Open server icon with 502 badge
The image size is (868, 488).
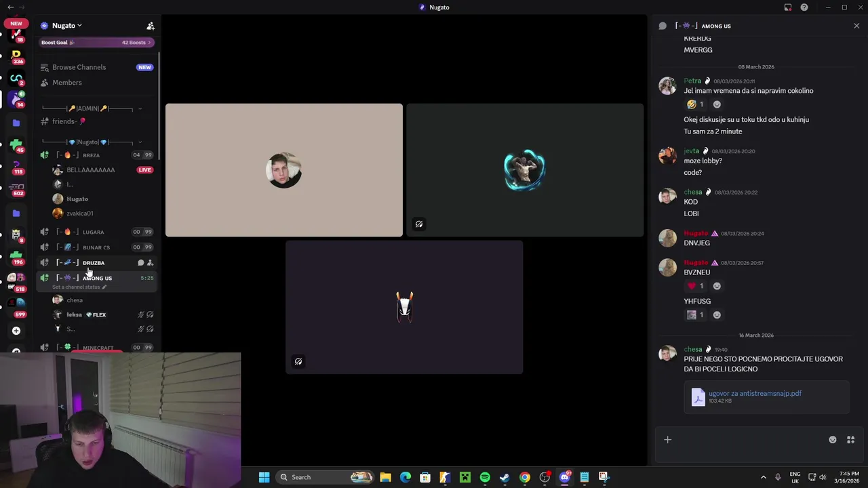16,188
